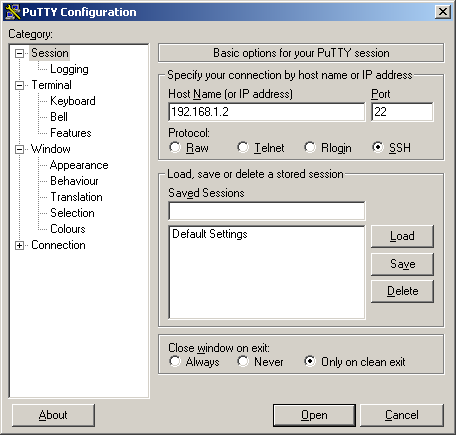
Task: Close the PuTTY Configuration window
Action: [x=443, y=12]
